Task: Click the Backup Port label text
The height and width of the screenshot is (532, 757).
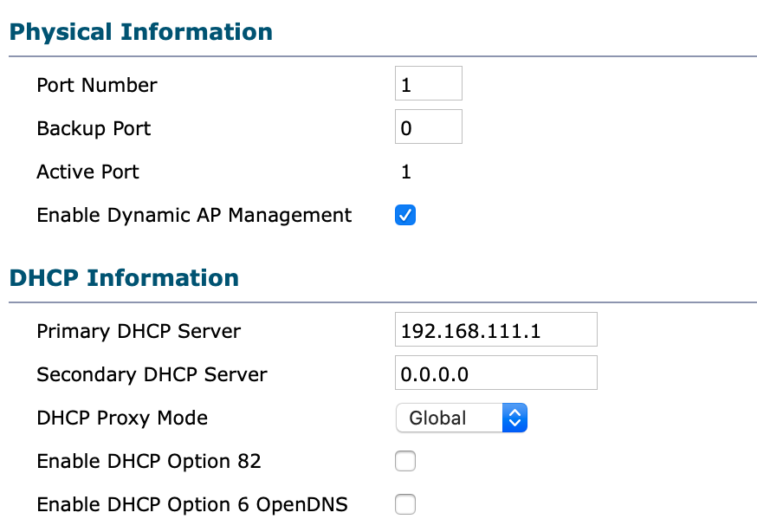Action: coord(94,128)
